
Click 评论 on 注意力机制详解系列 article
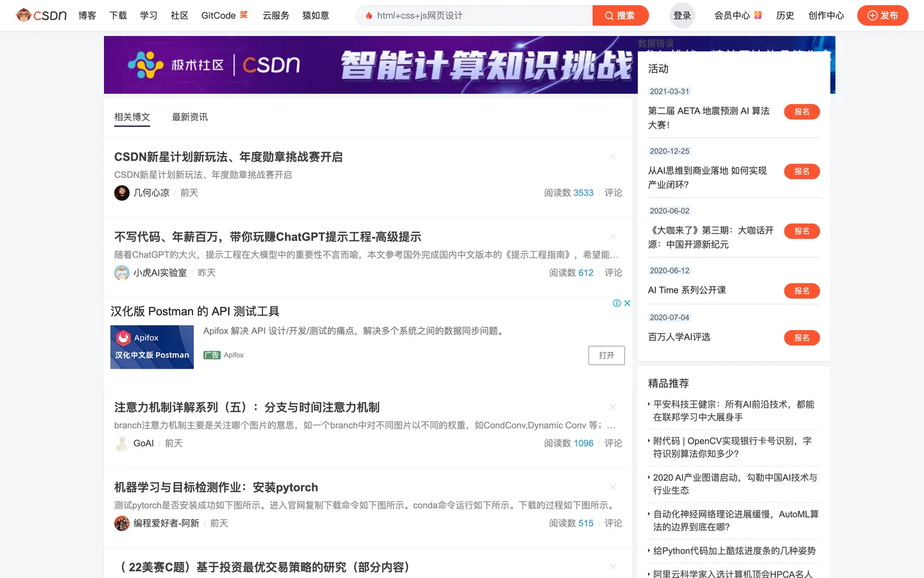613,443
